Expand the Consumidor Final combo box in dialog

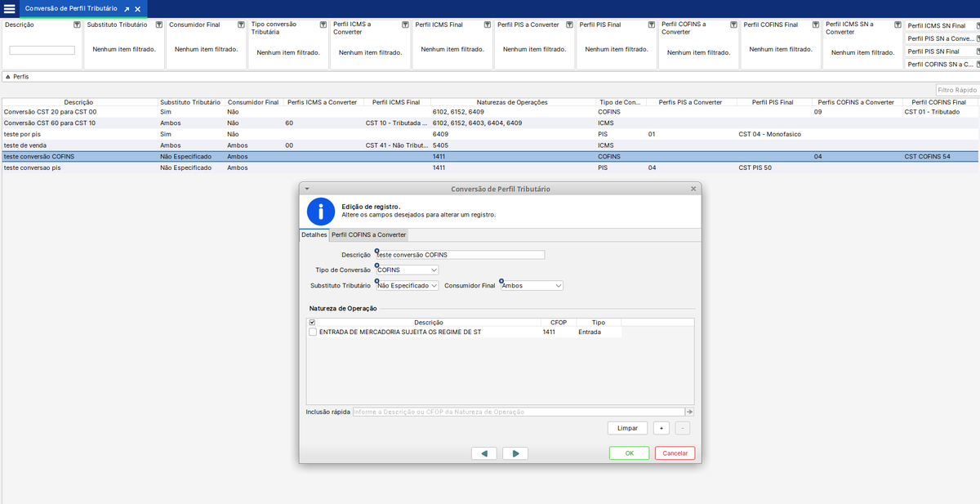558,286
